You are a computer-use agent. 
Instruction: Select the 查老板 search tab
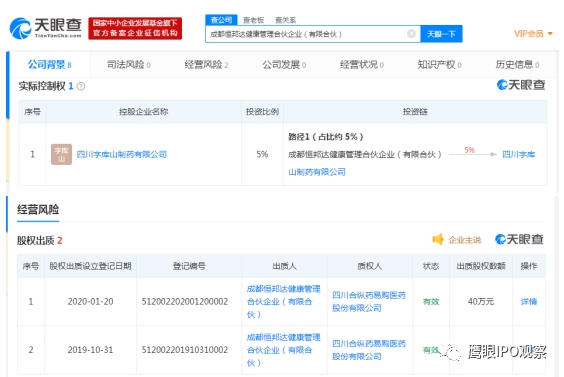(x=253, y=20)
